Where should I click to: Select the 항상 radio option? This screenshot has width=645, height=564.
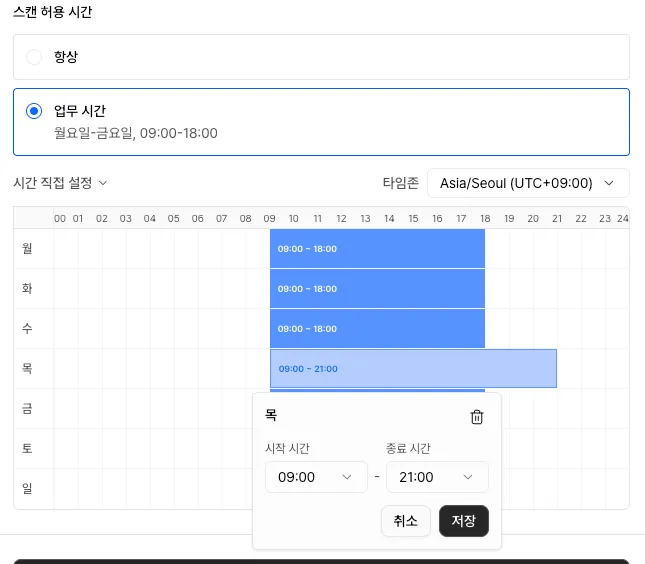click(34, 57)
